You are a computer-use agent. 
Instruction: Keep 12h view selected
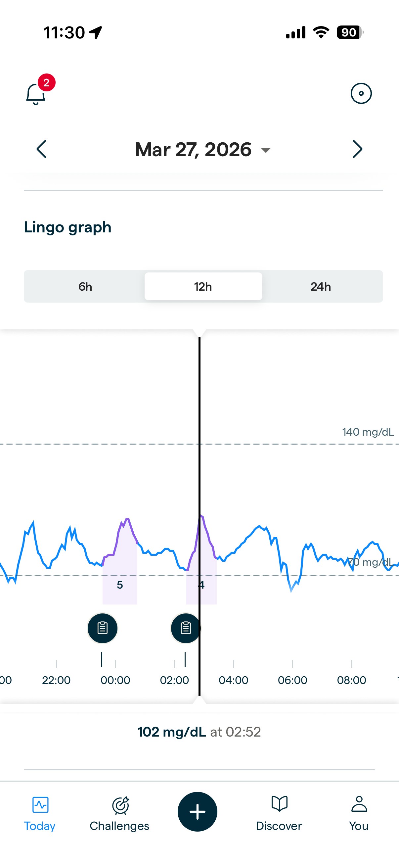click(203, 286)
